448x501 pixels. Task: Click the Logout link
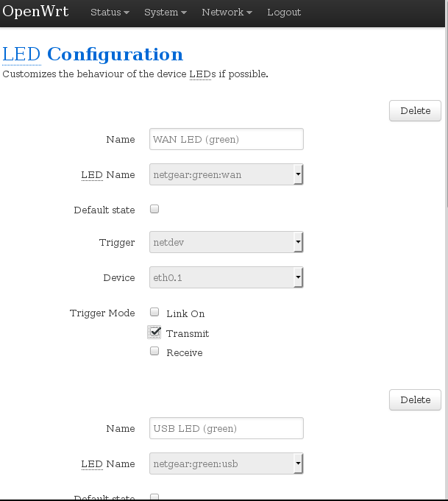click(284, 13)
